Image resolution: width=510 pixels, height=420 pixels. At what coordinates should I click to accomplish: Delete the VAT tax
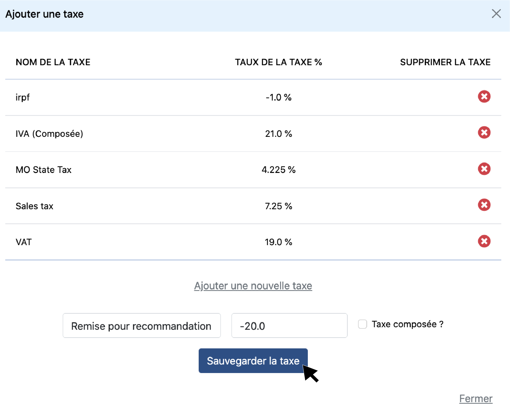(x=484, y=241)
